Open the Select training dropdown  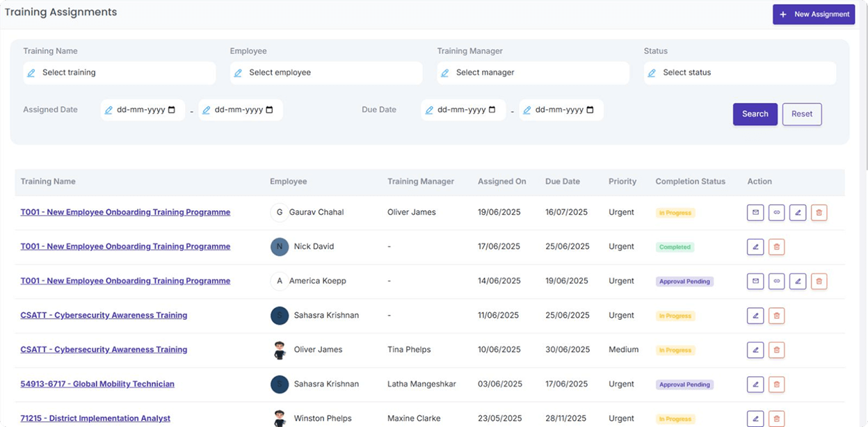pos(120,73)
